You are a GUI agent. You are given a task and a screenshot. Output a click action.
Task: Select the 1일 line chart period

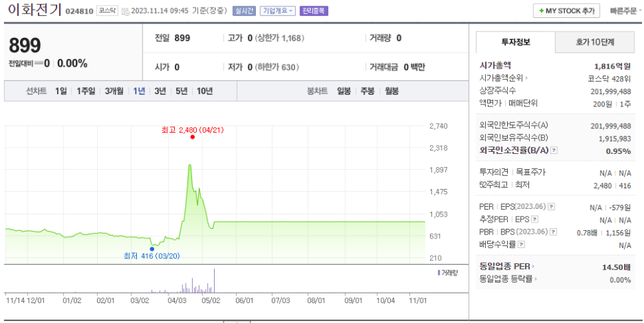[61, 91]
